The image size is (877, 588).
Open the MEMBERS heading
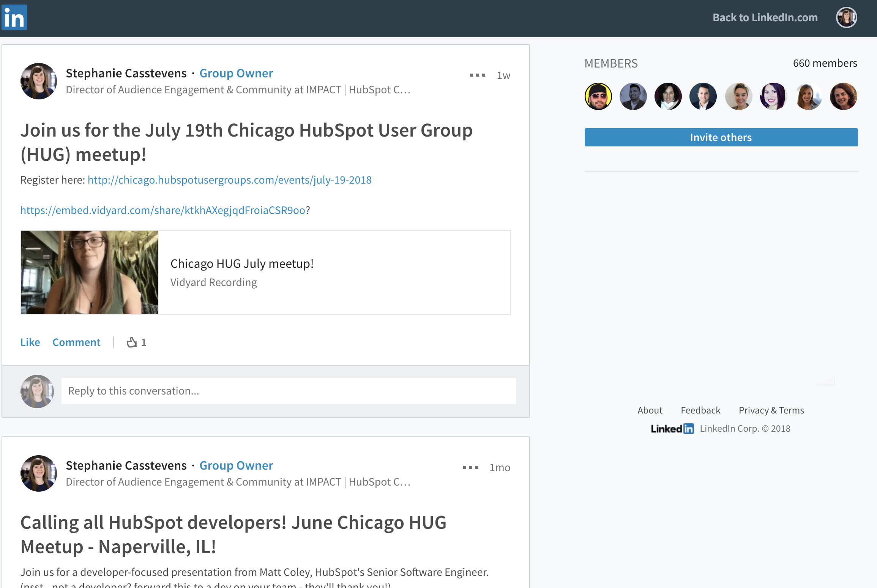(x=611, y=63)
